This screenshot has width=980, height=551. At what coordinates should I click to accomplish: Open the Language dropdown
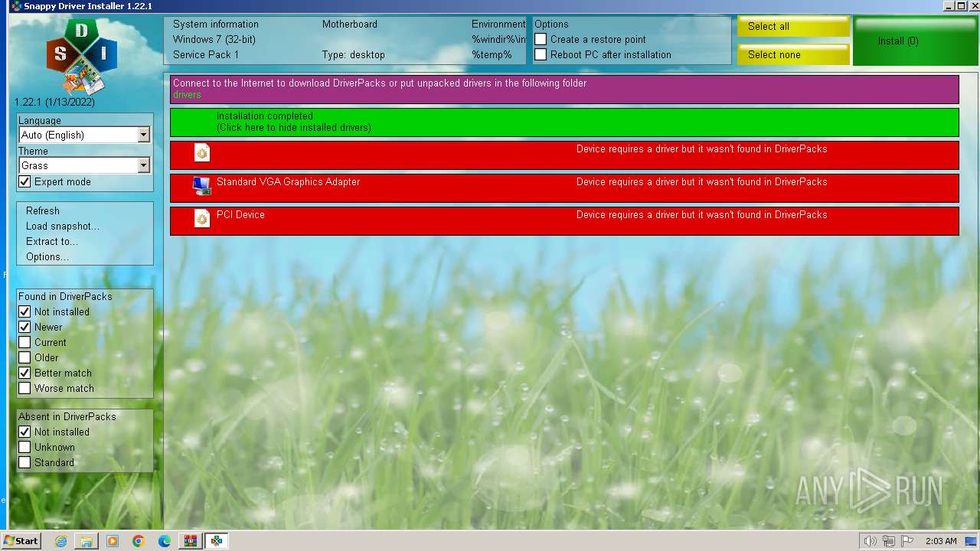point(84,135)
